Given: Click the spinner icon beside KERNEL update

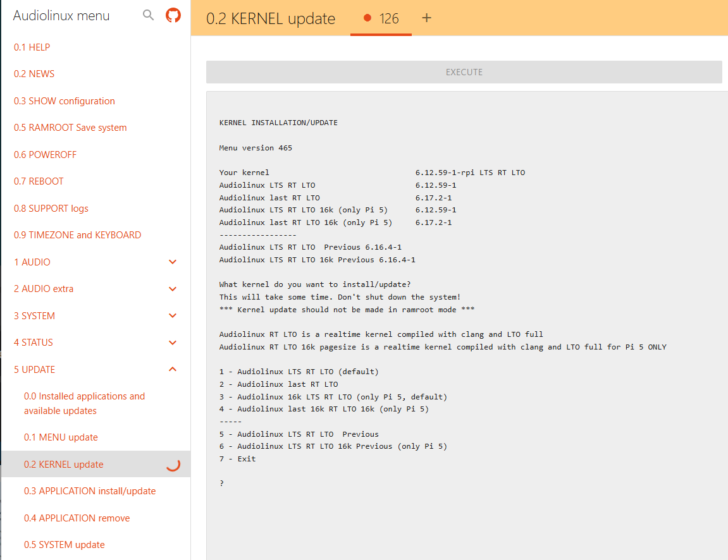Looking at the screenshot, I should pos(173,465).
